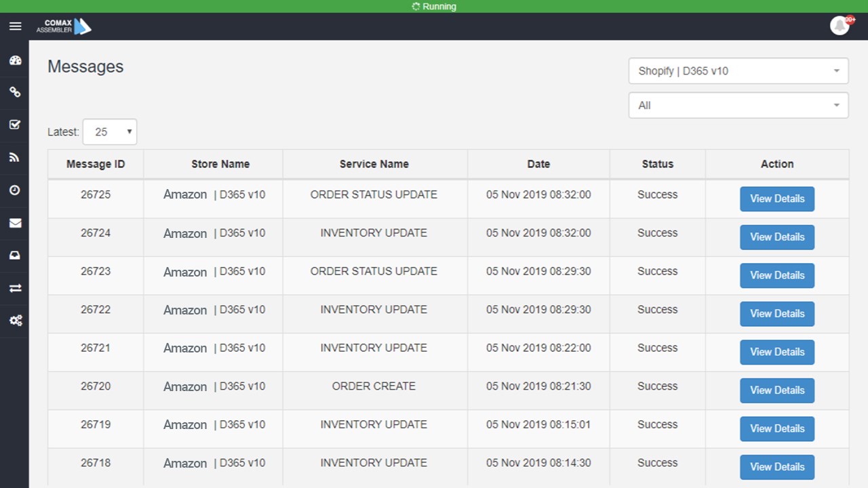View details for message 26722
Viewport: 868px width, 488px height.
click(777, 314)
